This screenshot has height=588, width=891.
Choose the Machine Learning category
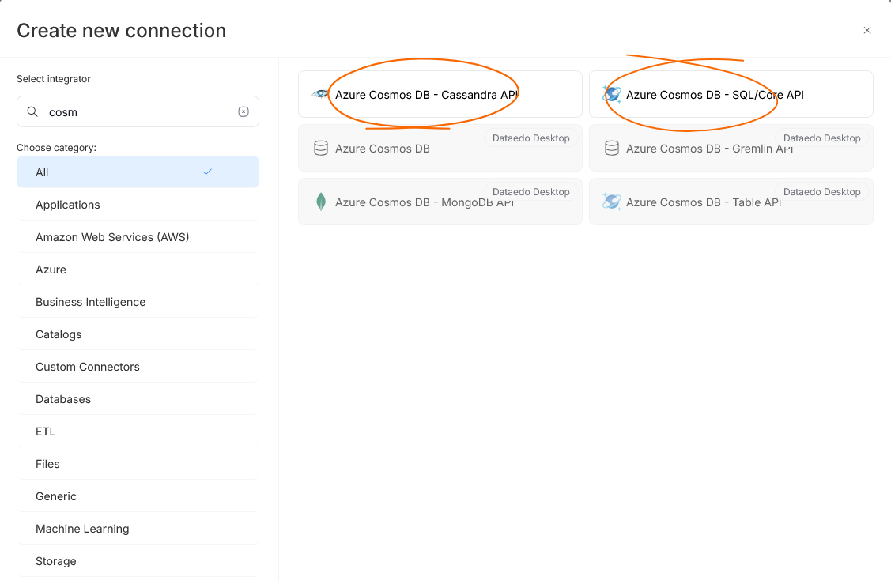click(x=138, y=529)
